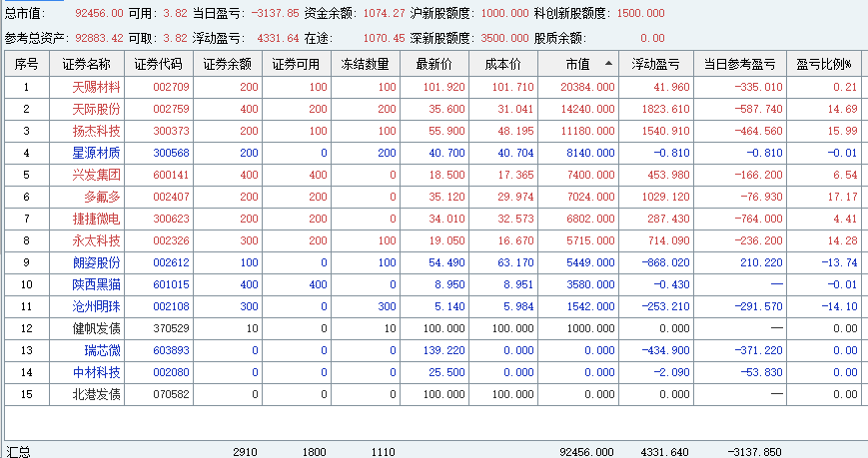868x458 pixels.
Task: Select the 星源材质 stock name
Action: point(96,153)
